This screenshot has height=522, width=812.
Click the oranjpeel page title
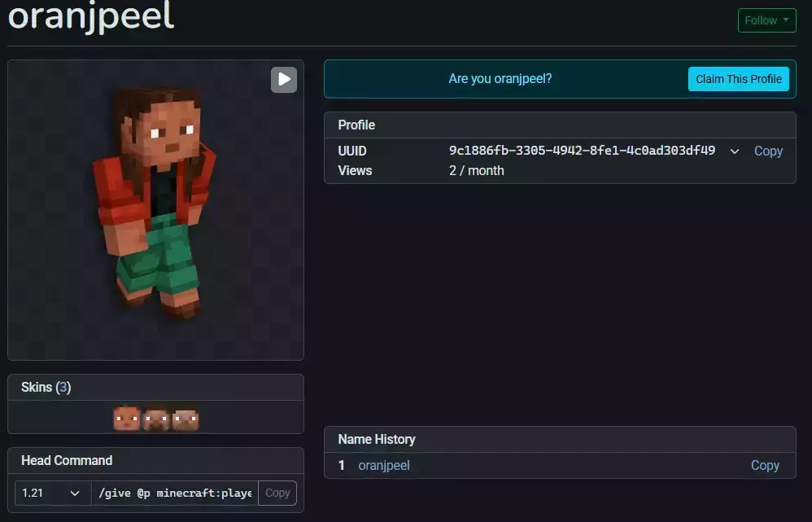coord(91,15)
